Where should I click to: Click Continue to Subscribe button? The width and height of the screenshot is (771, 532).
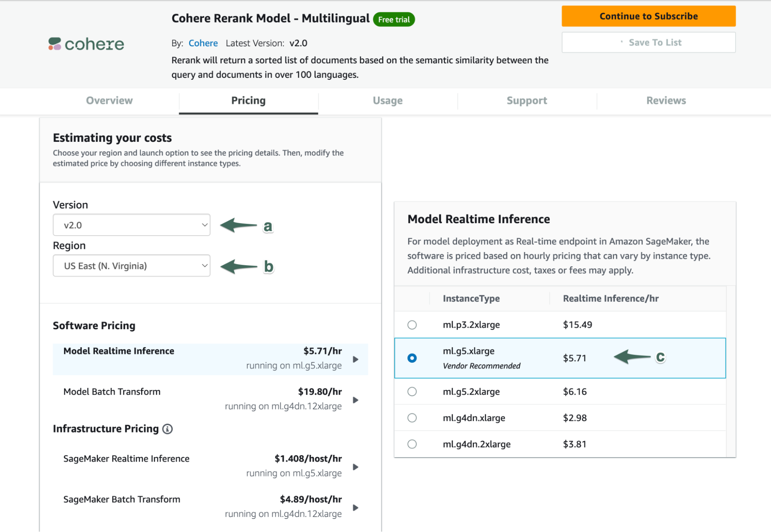(648, 16)
